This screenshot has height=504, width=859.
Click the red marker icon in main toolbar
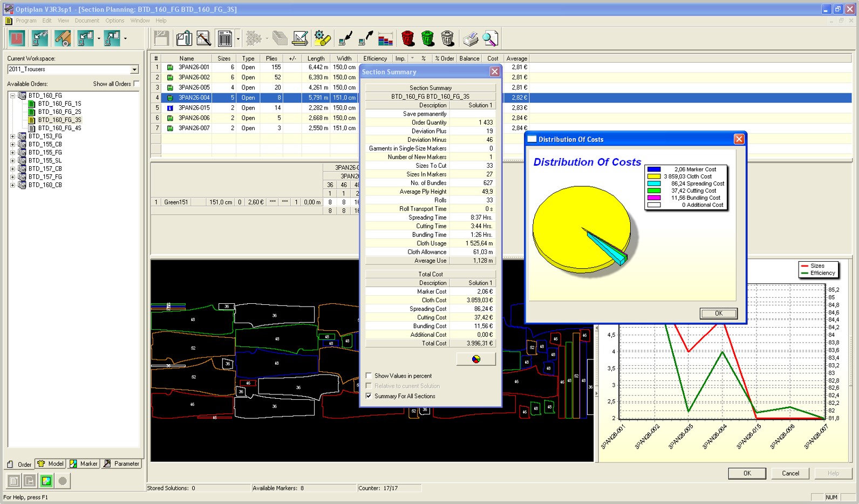[17, 38]
